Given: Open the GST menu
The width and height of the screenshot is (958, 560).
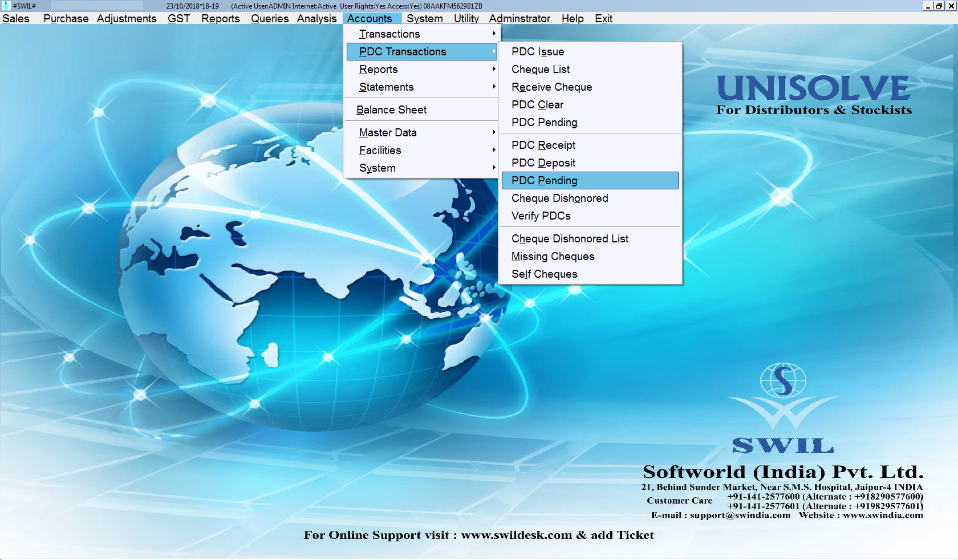Looking at the screenshot, I should [178, 19].
